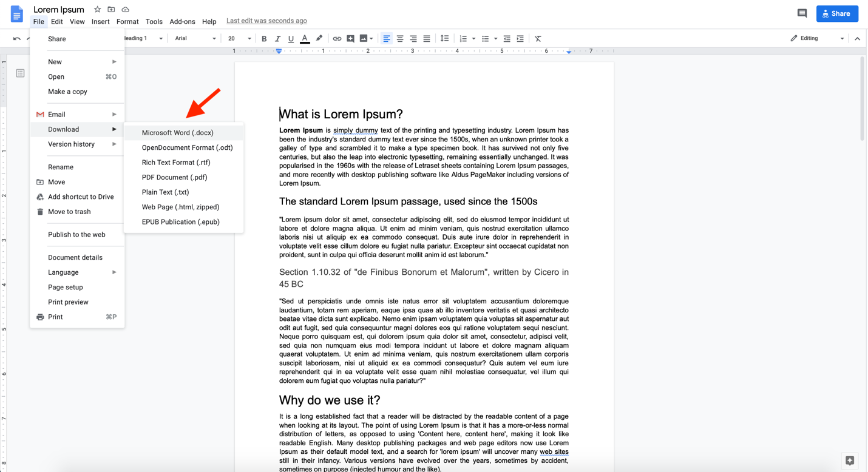Open the Help menu
Image resolution: width=868 pixels, height=472 pixels.
coord(209,21)
